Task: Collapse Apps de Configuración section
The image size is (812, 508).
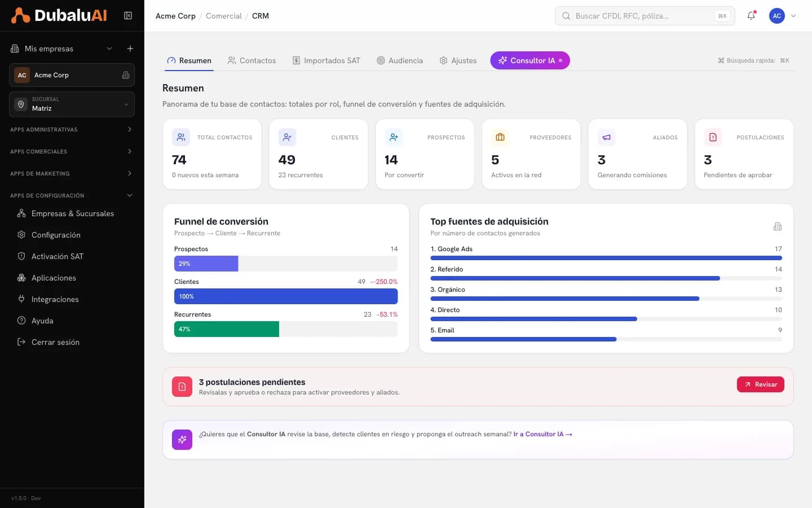Action: click(x=72, y=195)
